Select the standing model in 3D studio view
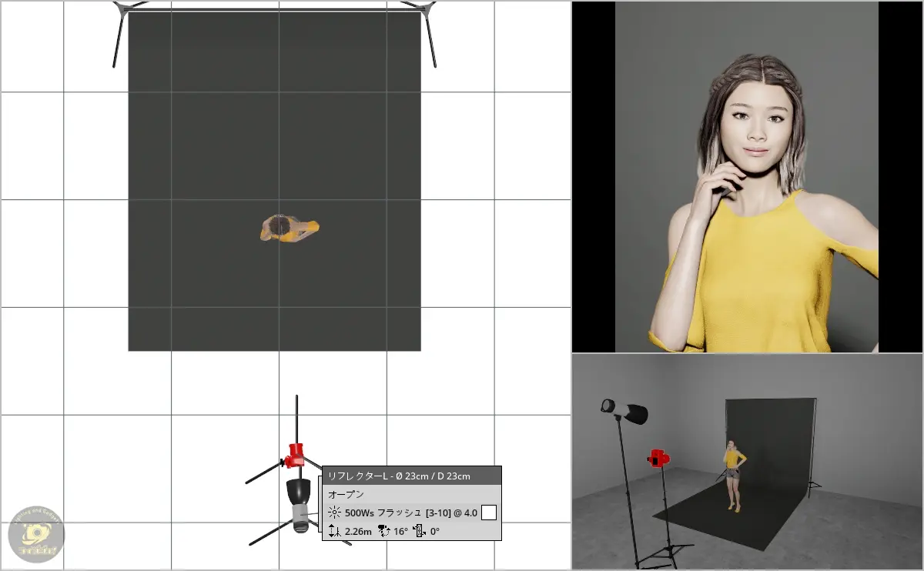This screenshot has width=924, height=571. [734, 473]
